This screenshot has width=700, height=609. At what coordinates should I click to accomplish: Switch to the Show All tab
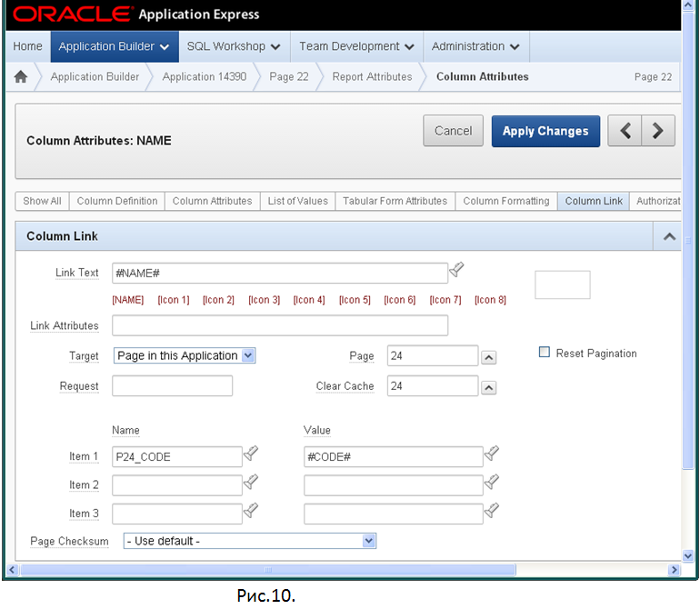coord(42,201)
